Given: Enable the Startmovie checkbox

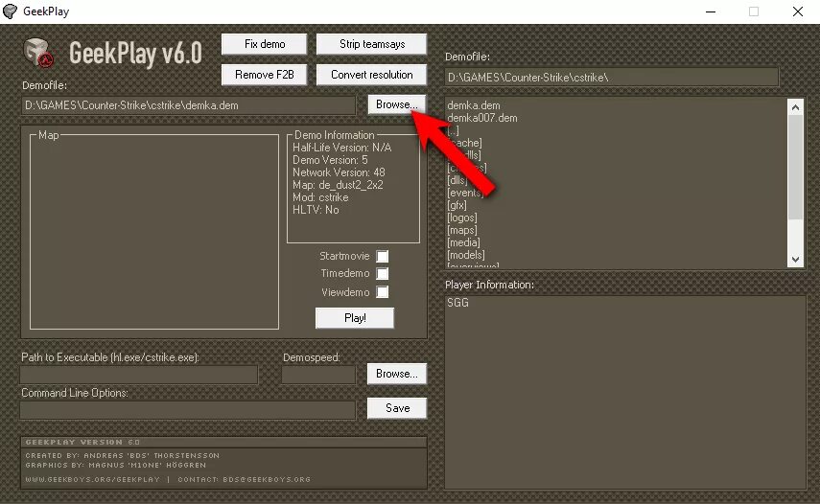Looking at the screenshot, I should [383, 257].
